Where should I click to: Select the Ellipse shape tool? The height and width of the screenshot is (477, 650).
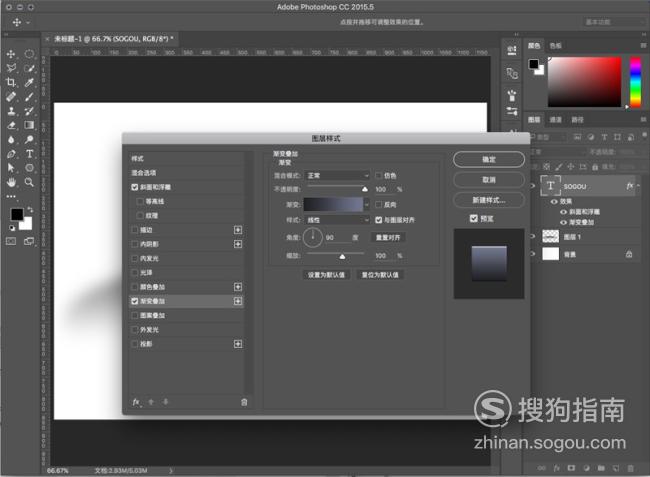29,168
